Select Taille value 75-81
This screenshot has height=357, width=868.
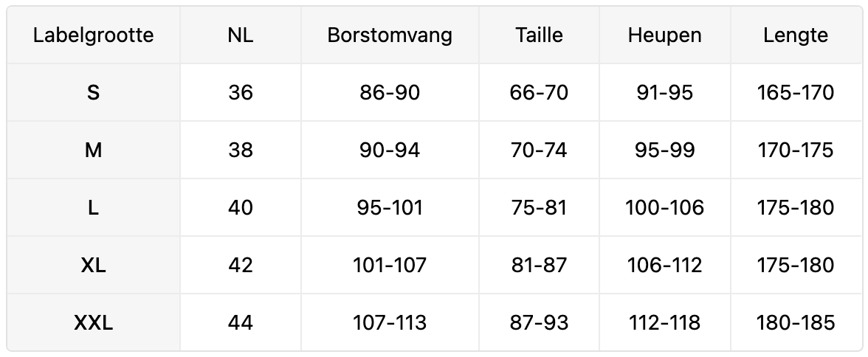pos(539,208)
